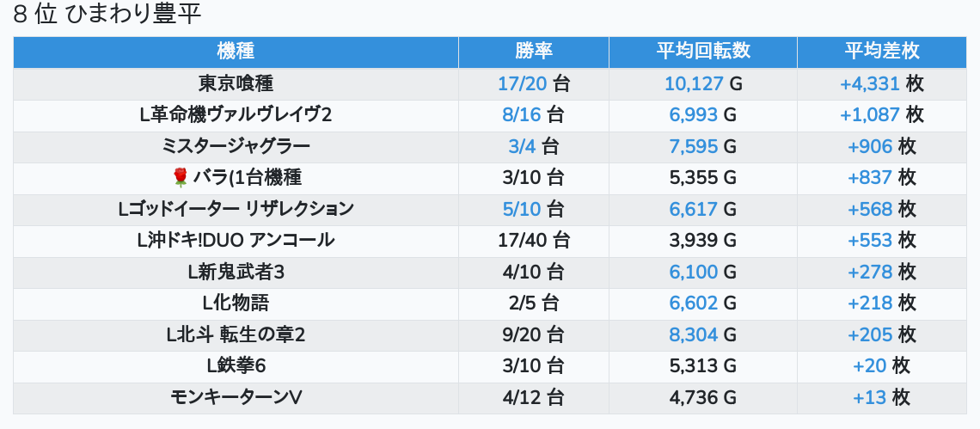Click the 7,595 spins value
980x429 pixels.
[x=694, y=146]
